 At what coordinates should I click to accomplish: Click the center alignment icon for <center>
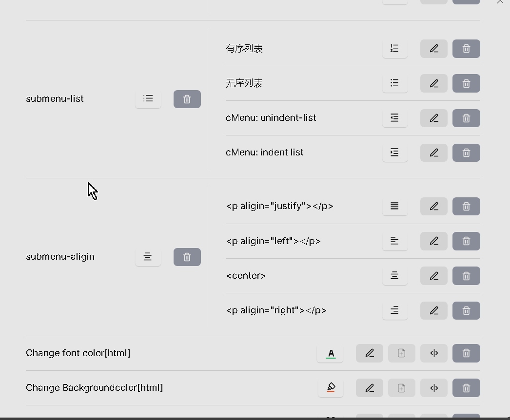[x=394, y=276]
